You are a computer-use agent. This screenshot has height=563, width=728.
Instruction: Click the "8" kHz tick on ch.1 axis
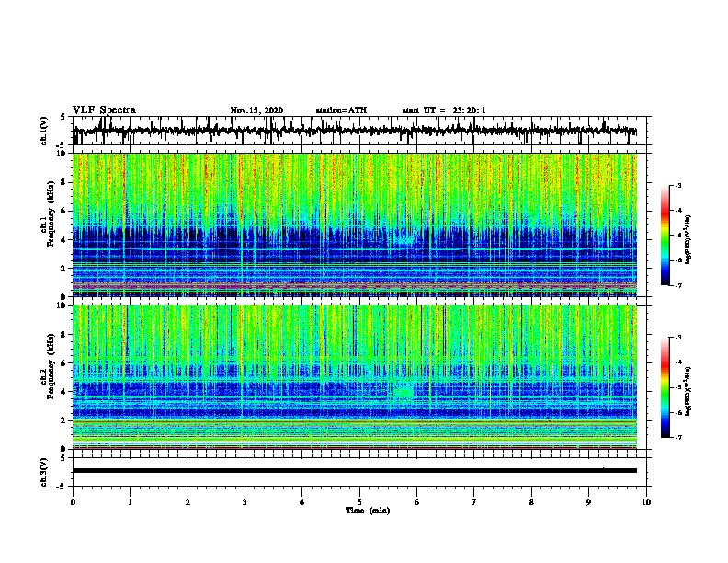point(63,182)
